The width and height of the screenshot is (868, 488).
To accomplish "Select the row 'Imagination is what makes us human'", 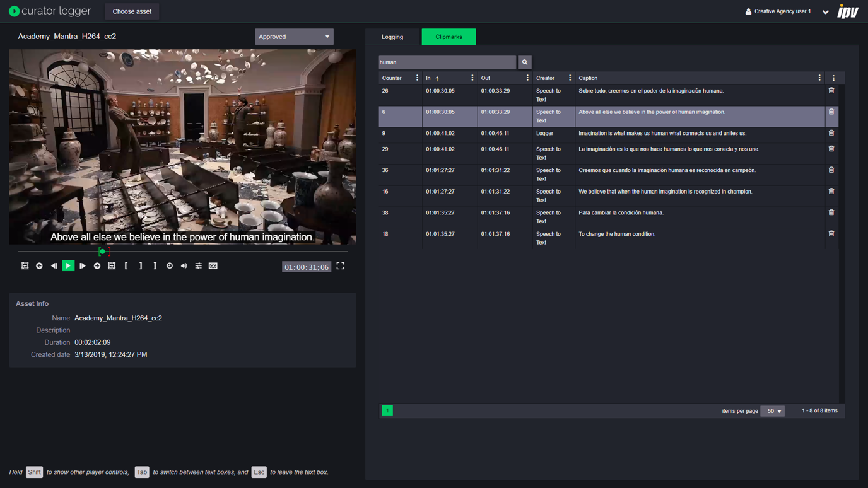I will pyautogui.click(x=608, y=134).
